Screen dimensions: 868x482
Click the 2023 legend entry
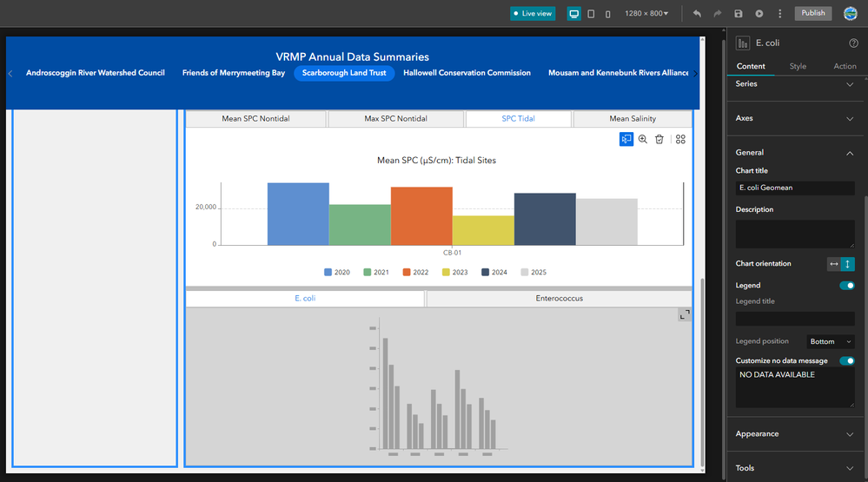(454, 273)
